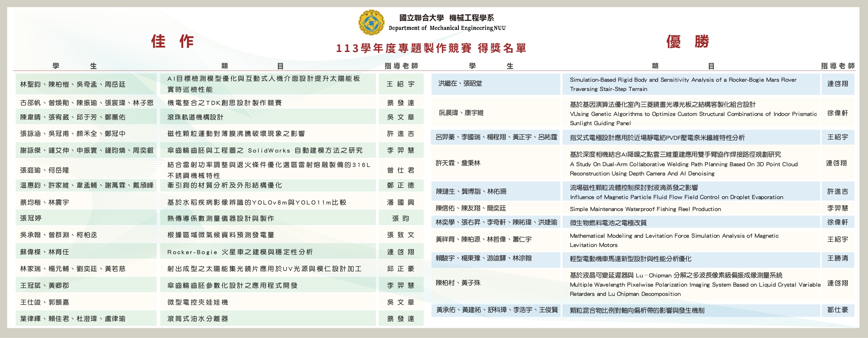Click the student row 林聖鈞、陳柏愷、吳奇孟、周岳廷
This screenshot has width=868, height=338.
[x=86, y=84]
